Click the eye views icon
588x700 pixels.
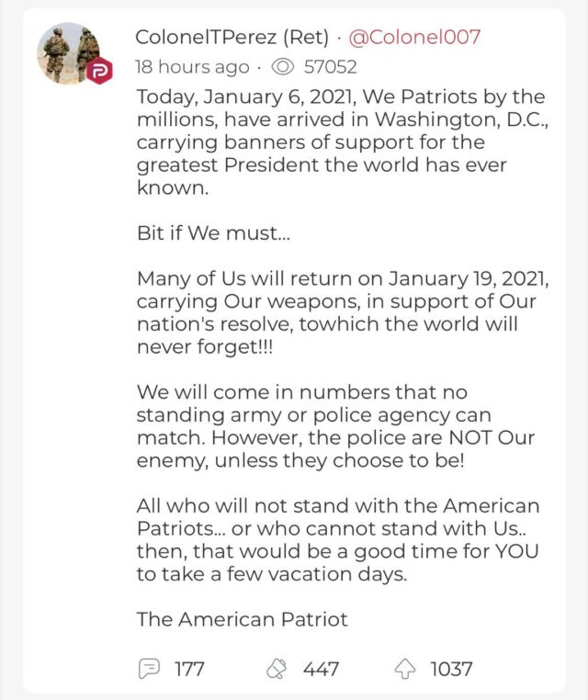point(284,67)
